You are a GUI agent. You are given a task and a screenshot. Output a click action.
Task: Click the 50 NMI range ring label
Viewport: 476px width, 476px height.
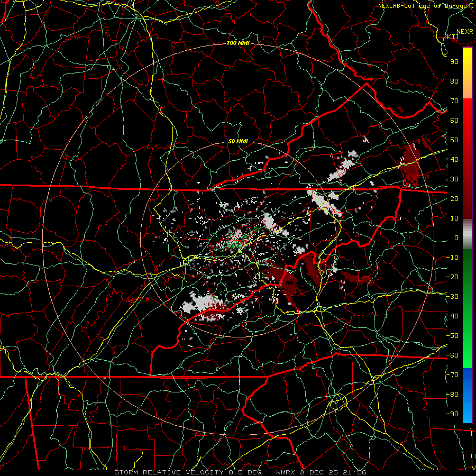pyautogui.click(x=238, y=141)
